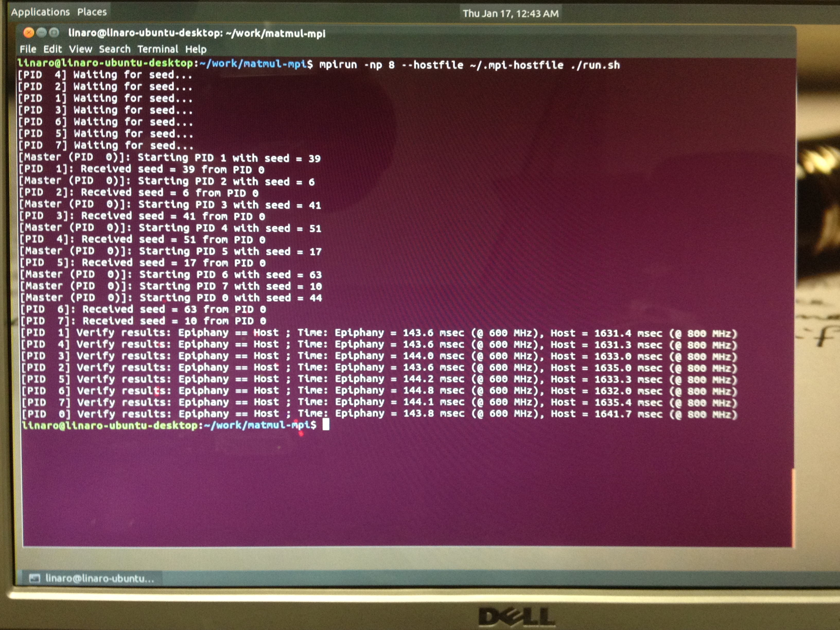Open the File menu

tap(28, 49)
